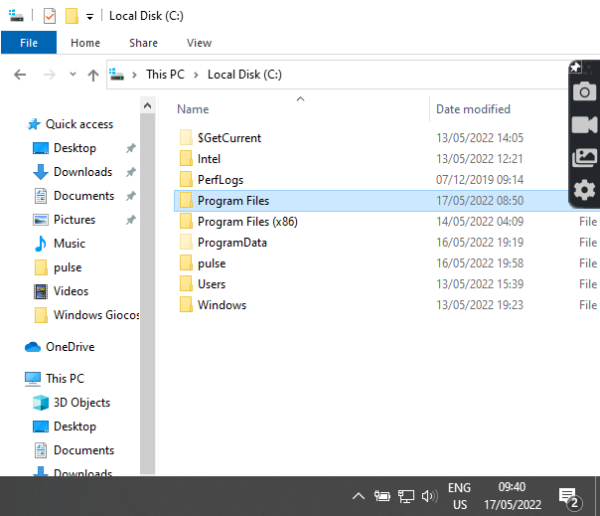
Task: Select the Program Files folder row
Action: click(x=371, y=201)
